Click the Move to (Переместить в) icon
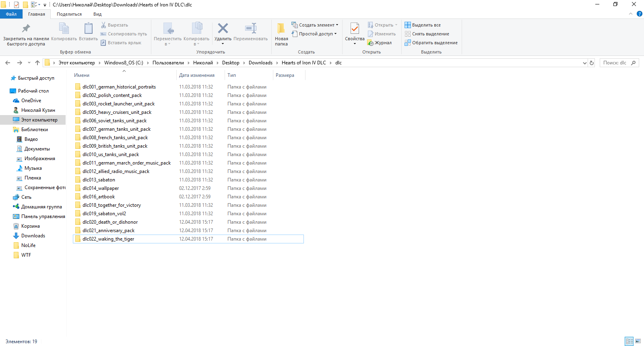The image size is (644, 346). point(168,29)
